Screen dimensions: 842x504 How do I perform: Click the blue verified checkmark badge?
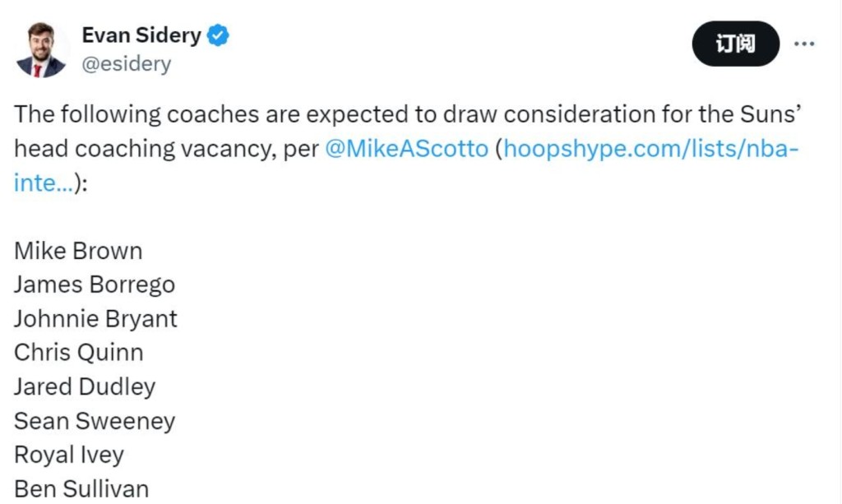click(219, 35)
